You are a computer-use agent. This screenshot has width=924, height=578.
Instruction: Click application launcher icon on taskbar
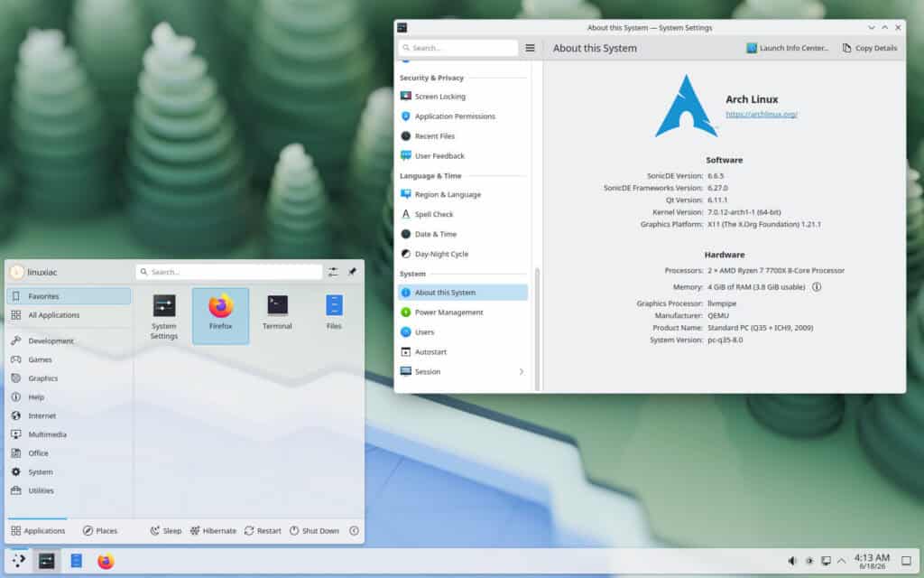(x=19, y=561)
